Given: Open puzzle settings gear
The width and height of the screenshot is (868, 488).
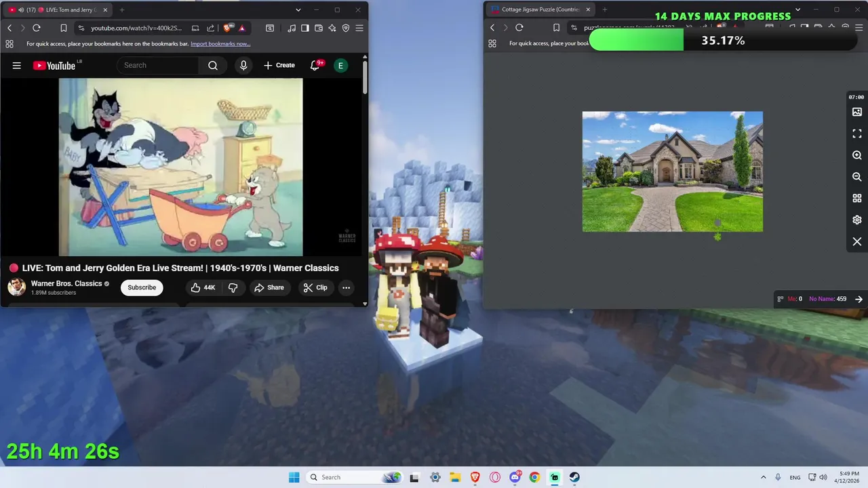Looking at the screenshot, I should (857, 220).
